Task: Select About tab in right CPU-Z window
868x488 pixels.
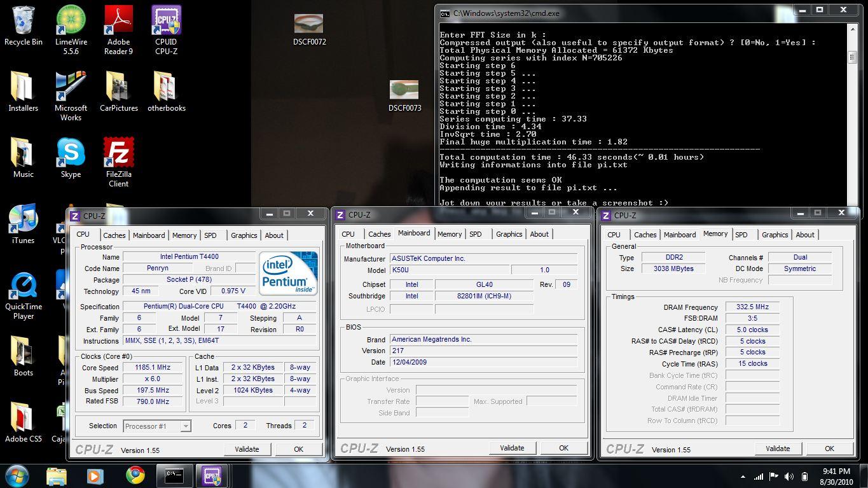Action: pyautogui.click(x=805, y=235)
